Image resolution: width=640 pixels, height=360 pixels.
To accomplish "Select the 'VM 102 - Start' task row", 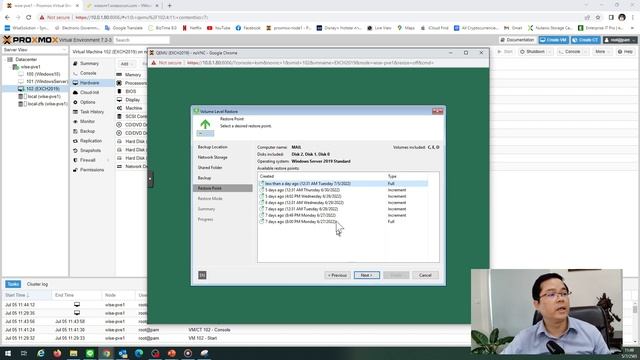I will [x=237, y=338].
